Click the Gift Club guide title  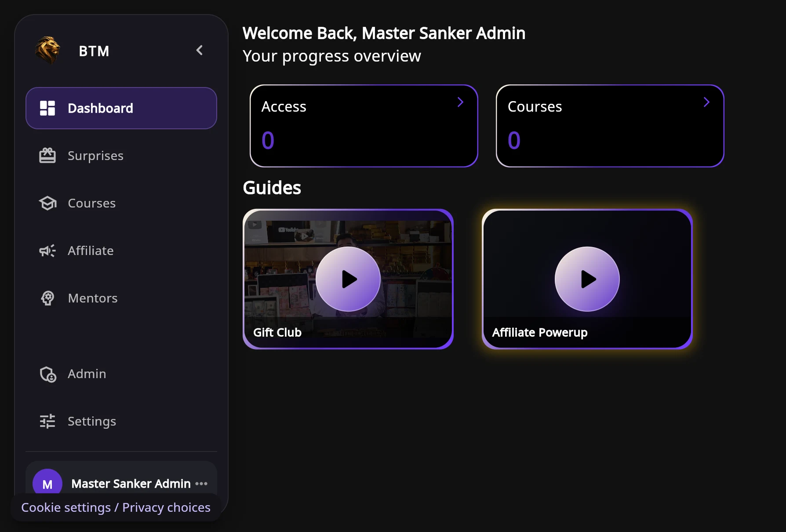click(x=277, y=332)
